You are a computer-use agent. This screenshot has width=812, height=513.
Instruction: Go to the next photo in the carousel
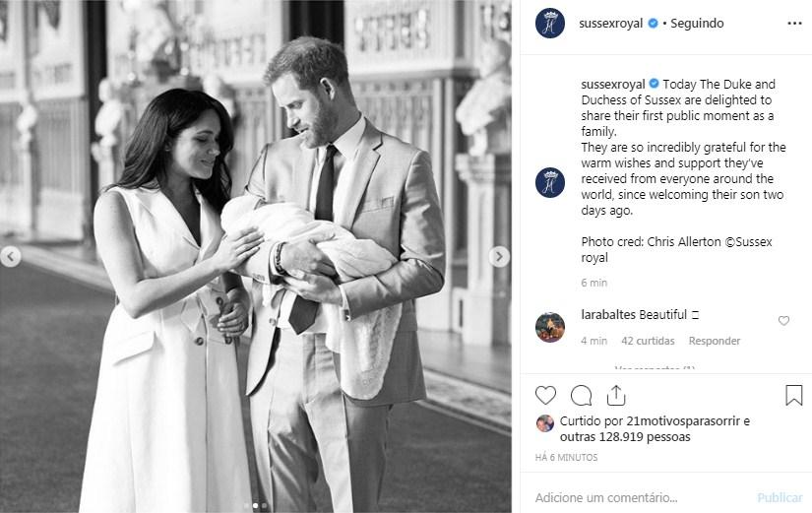tap(499, 257)
